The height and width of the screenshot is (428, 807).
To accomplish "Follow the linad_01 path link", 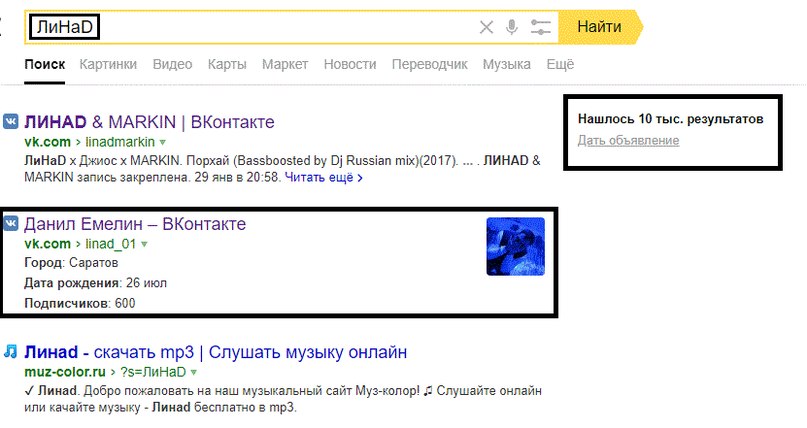I will [111, 244].
